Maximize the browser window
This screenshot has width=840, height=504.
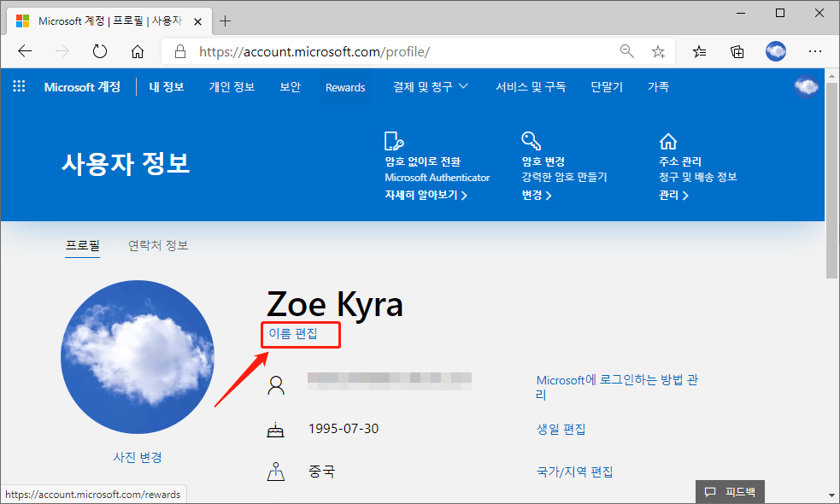(780, 14)
